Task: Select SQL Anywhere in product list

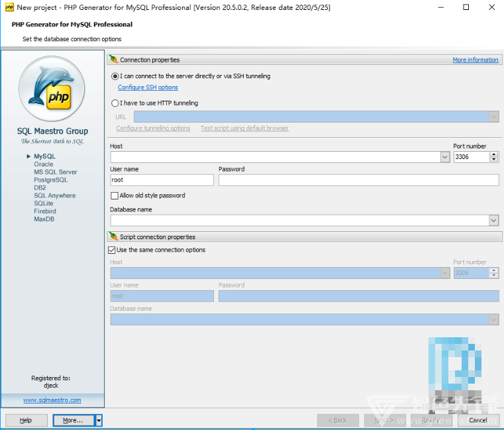Action: click(x=55, y=195)
